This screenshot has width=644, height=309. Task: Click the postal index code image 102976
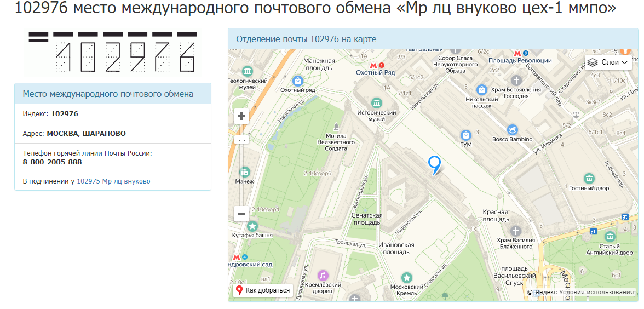coord(113,53)
